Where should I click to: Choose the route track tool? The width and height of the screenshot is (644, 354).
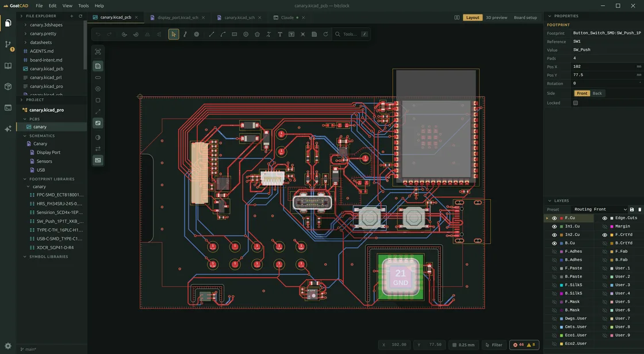[185, 34]
